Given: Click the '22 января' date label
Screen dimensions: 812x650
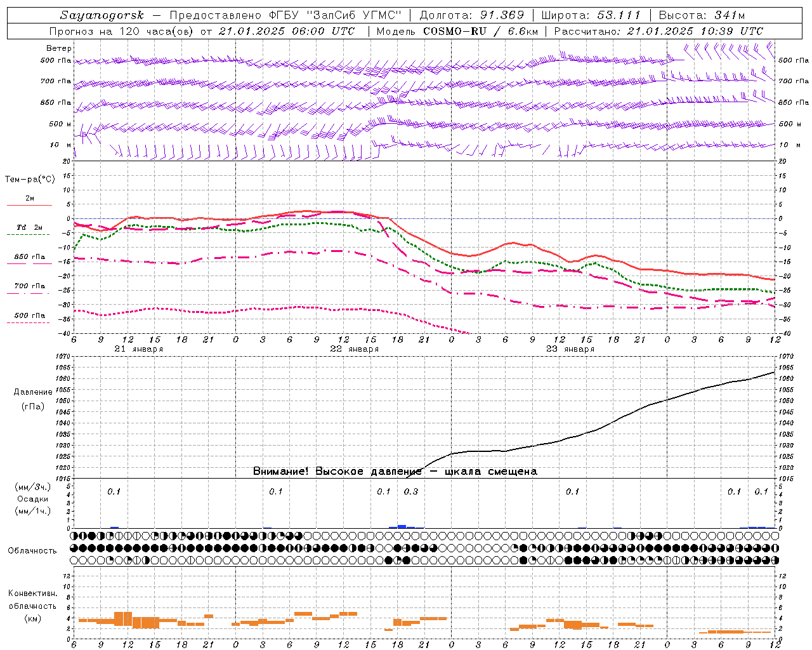Looking at the screenshot, I should click(x=354, y=349).
